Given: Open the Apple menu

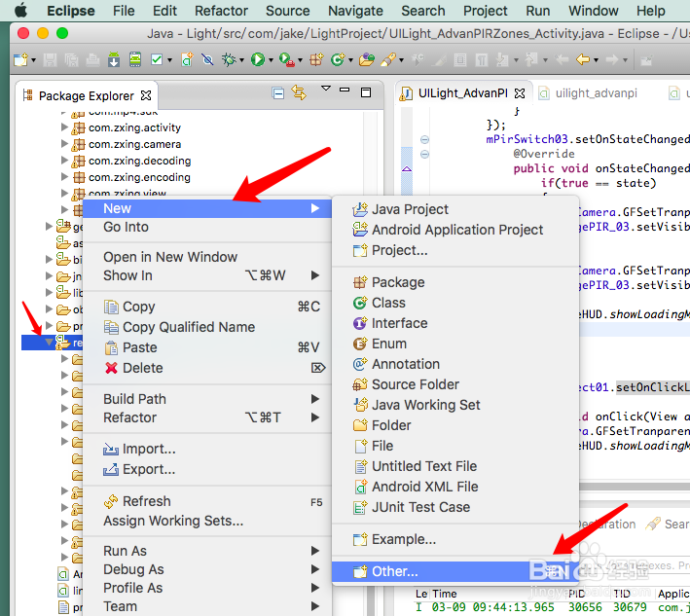Looking at the screenshot, I should tap(20, 10).
